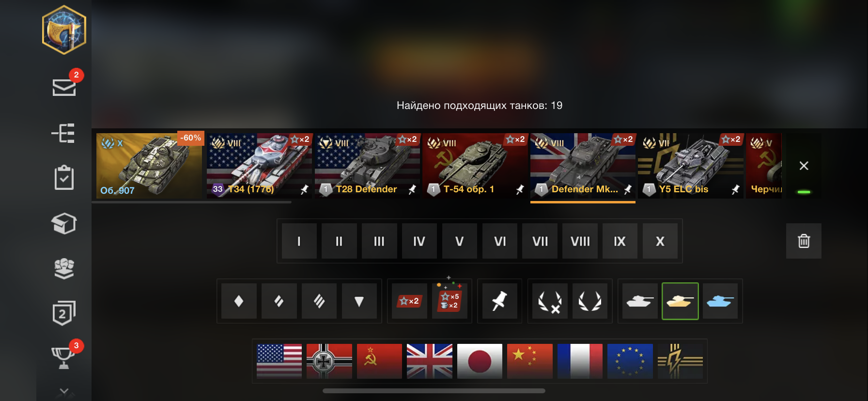Open the tech tree icon
Viewport: 868px width, 401px height.
tap(64, 133)
